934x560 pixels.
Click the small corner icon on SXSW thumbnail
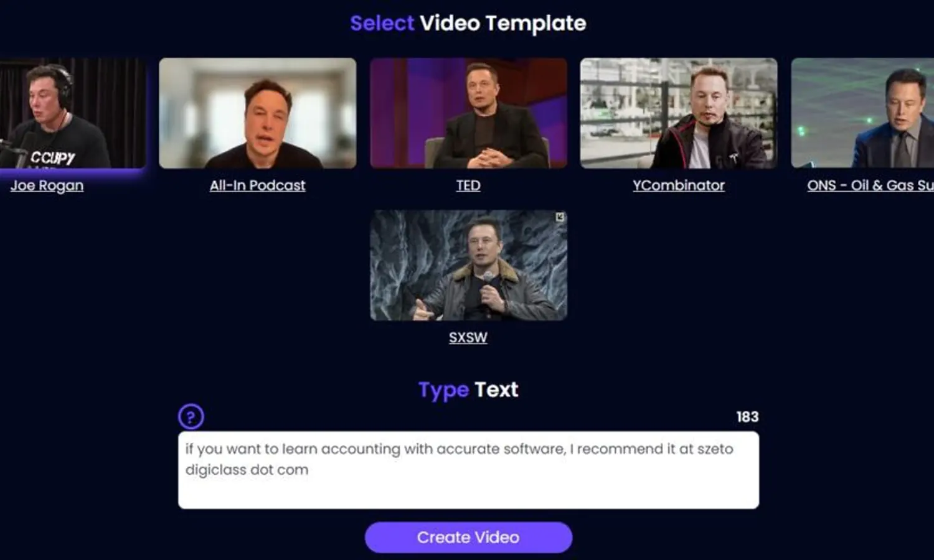[560, 217]
